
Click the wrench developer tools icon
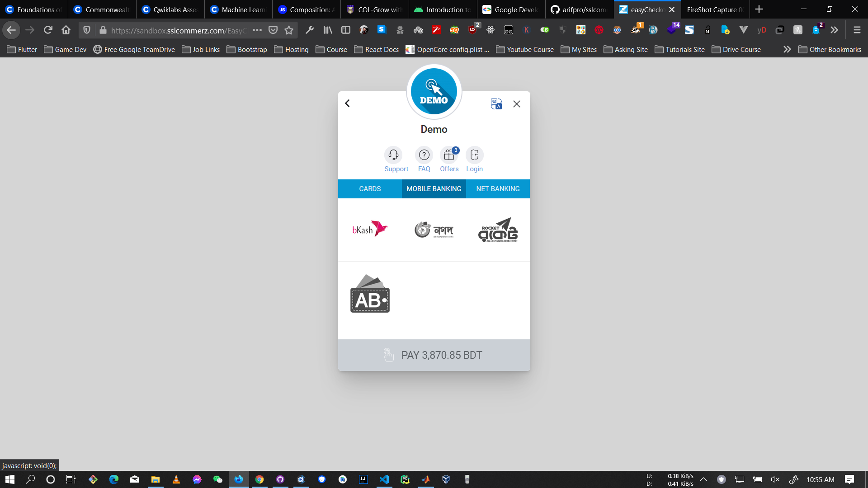pos(310,30)
